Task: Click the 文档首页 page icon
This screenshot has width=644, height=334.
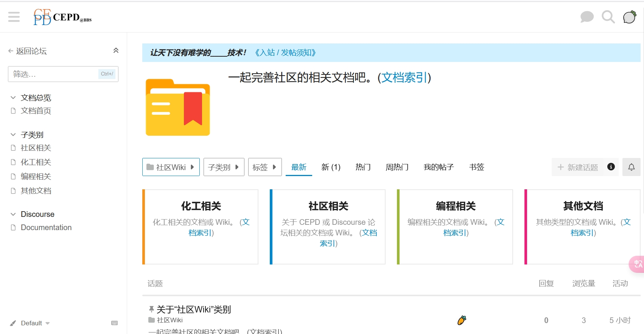Action: click(x=13, y=111)
